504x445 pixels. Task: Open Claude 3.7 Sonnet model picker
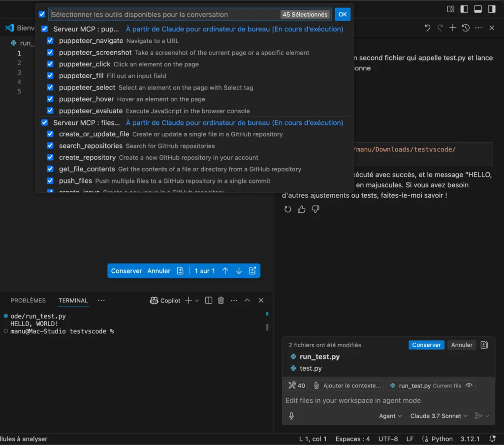coord(439,416)
